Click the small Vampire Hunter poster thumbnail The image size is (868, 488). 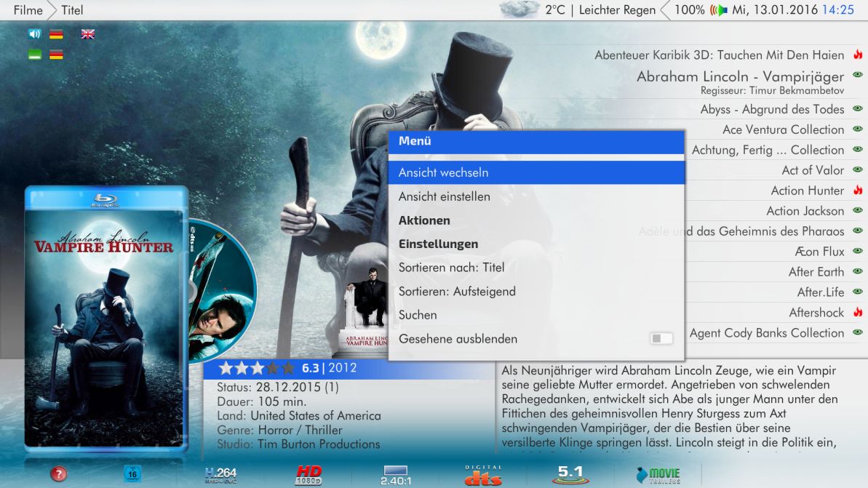[x=366, y=309]
